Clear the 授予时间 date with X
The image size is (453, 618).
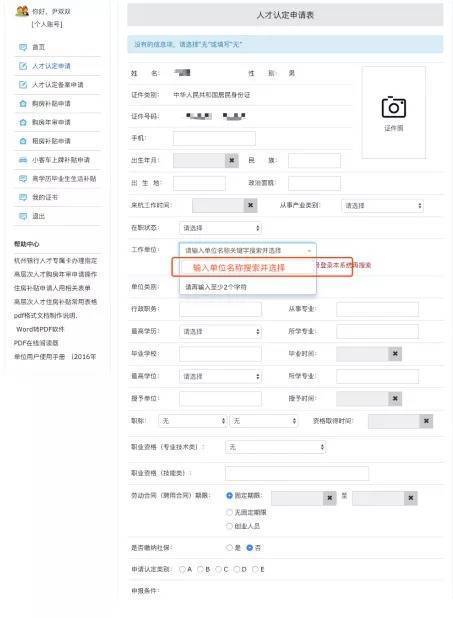395,398
